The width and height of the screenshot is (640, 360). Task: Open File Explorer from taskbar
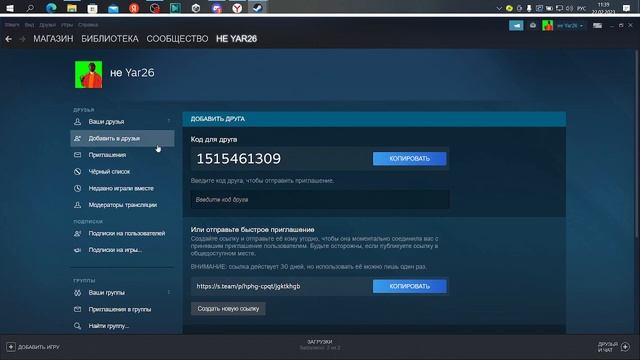[x=72, y=8]
